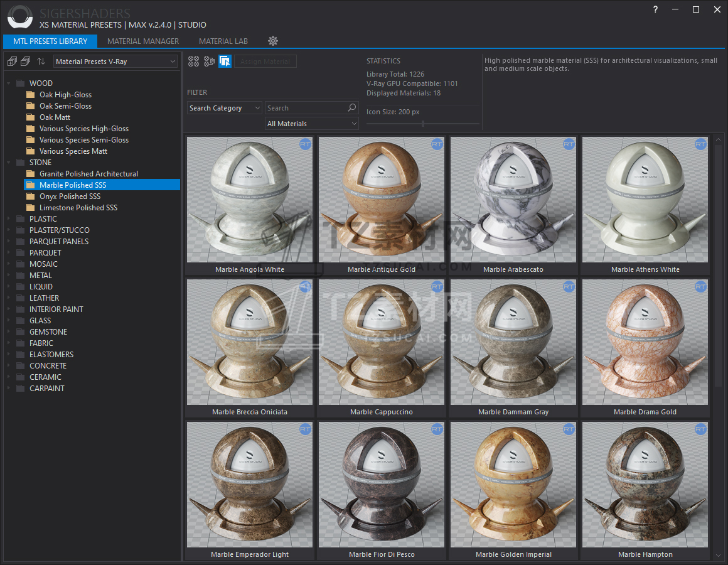Click the WOOD category folder icon
The width and height of the screenshot is (728, 565).
21,83
